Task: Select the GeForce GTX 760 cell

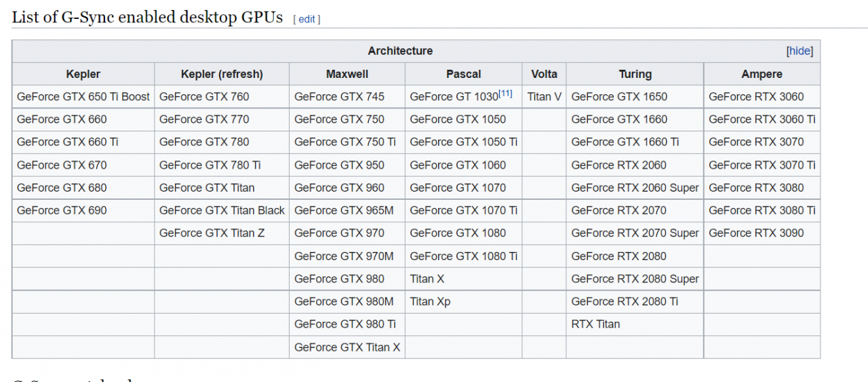Action: (222, 96)
